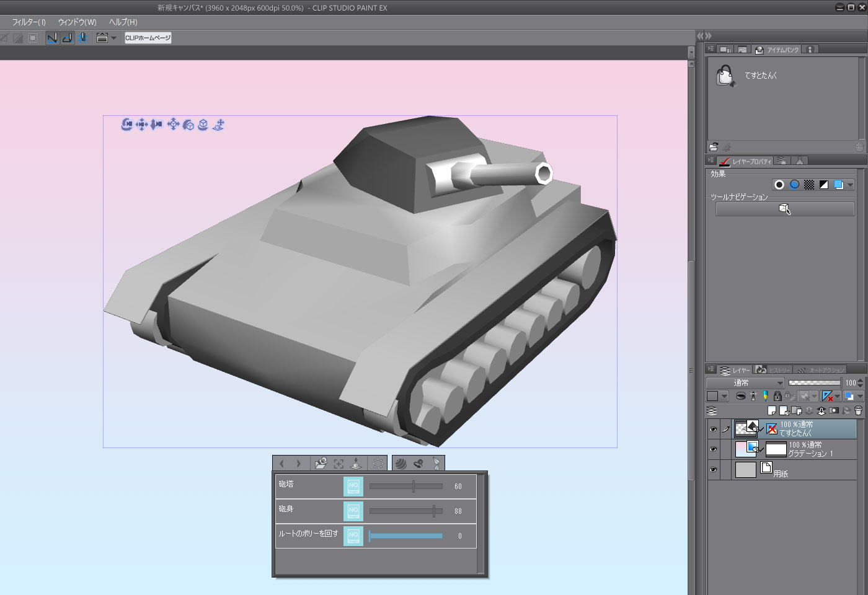Delete layer with the trash can icon

tap(858, 410)
